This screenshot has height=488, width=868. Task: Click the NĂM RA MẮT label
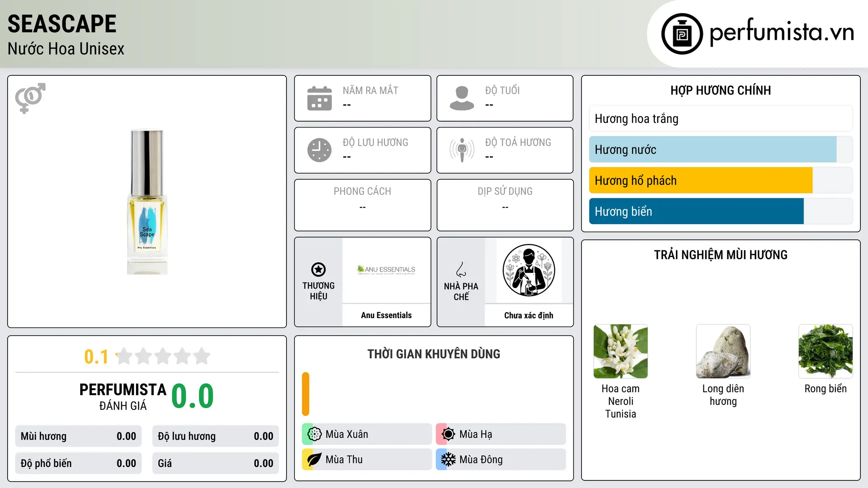[x=370, y=90]
